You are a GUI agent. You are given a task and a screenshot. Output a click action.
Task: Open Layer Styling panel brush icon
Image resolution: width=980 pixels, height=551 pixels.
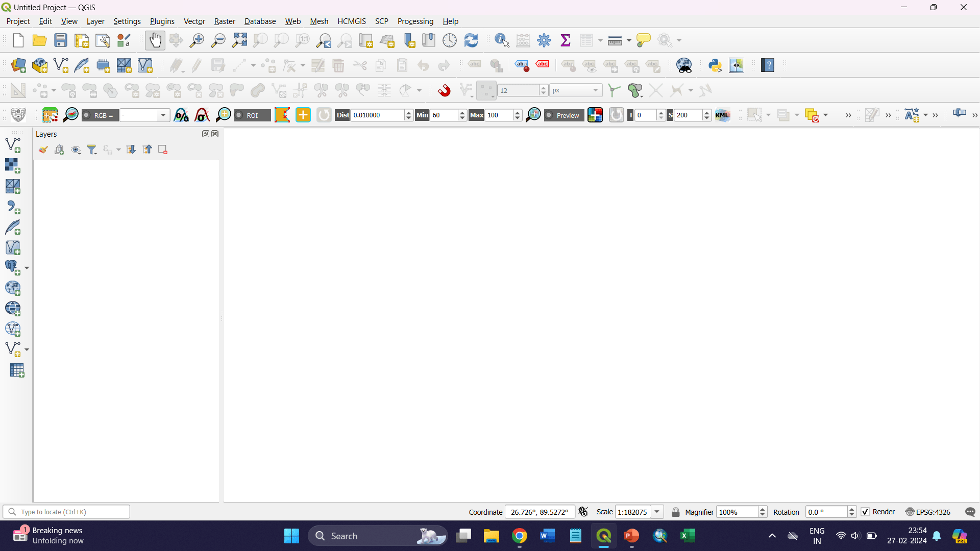(43, 149)
